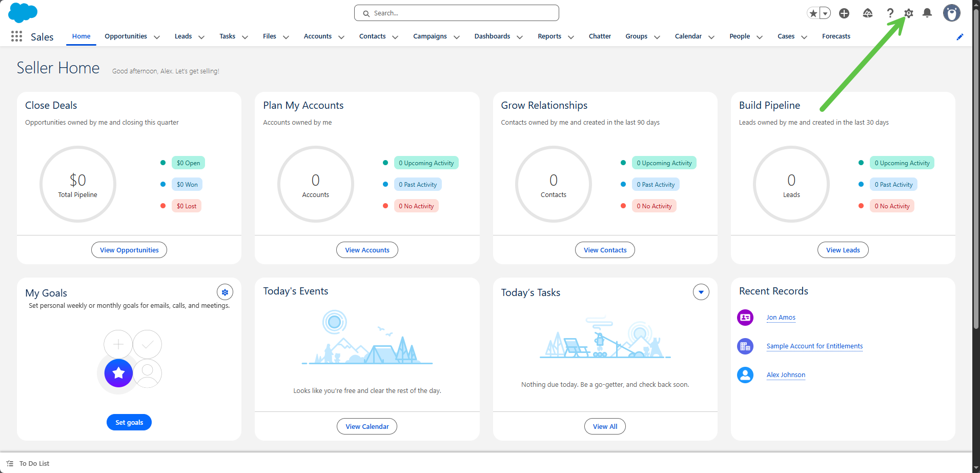Screen dimensions: 980x473
Task: Switch to the Chatter tab
Action: pos(600,36)
